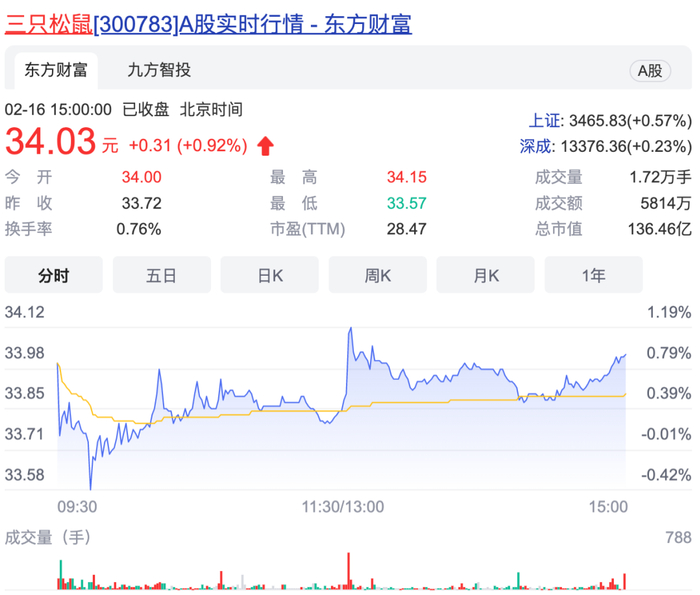The width and height of the screenshot is (700, 595).
Task: Click the A股 badge button
Action: tap(650, 71)
